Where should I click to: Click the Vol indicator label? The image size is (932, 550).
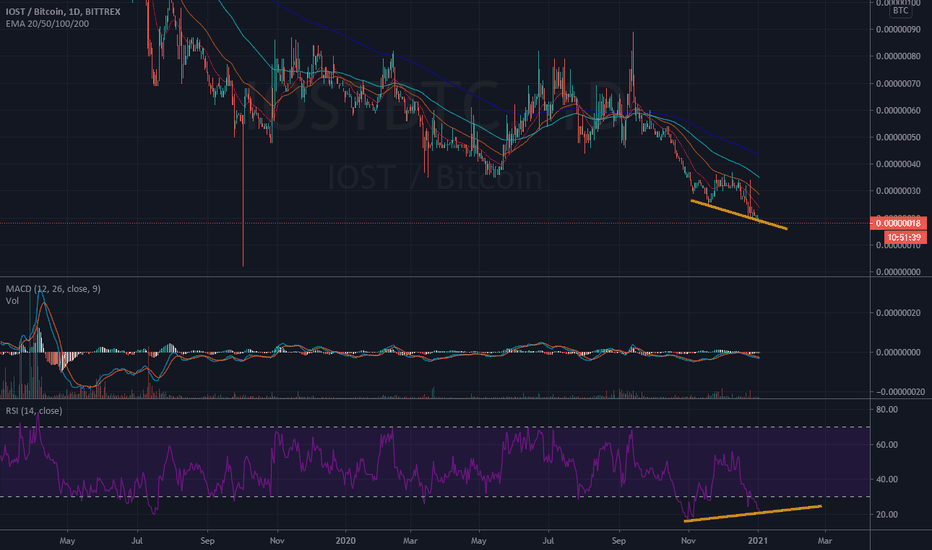(x=12, y=301)
